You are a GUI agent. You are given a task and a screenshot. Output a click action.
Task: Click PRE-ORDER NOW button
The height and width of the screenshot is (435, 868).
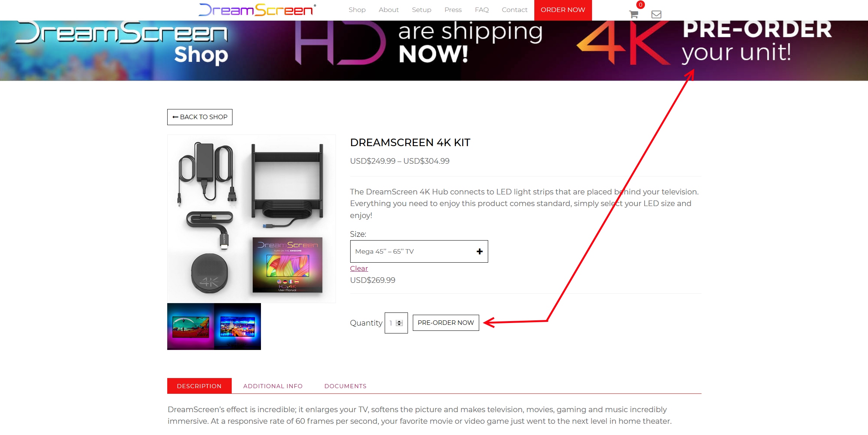tap(446, 323)
